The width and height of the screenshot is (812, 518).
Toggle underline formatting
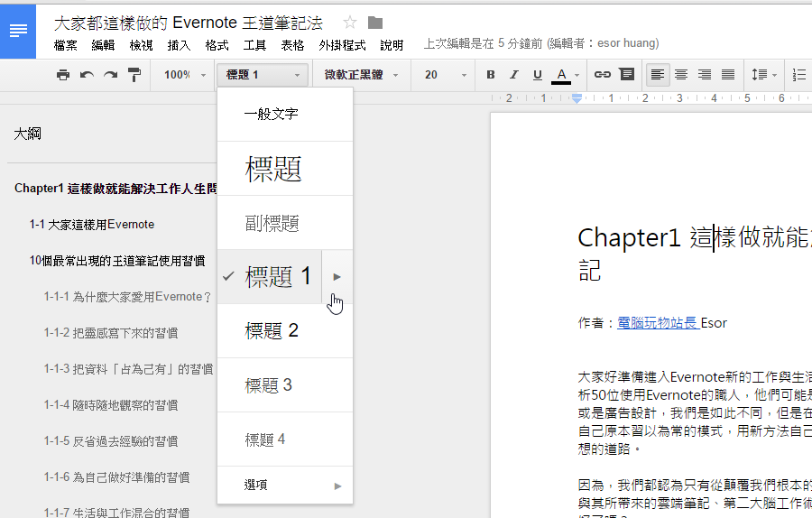click(538, 75)
